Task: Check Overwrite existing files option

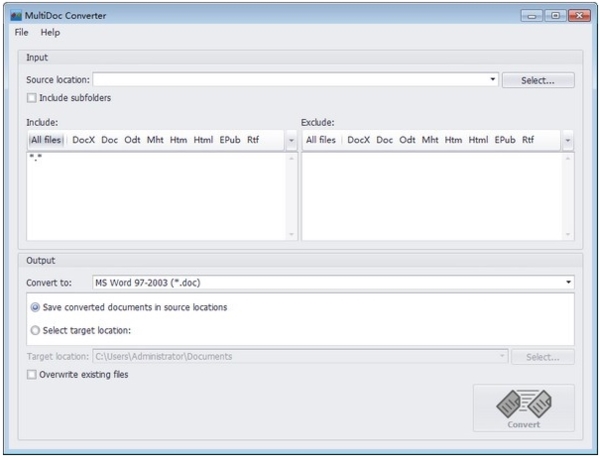Action: point(32,375)
